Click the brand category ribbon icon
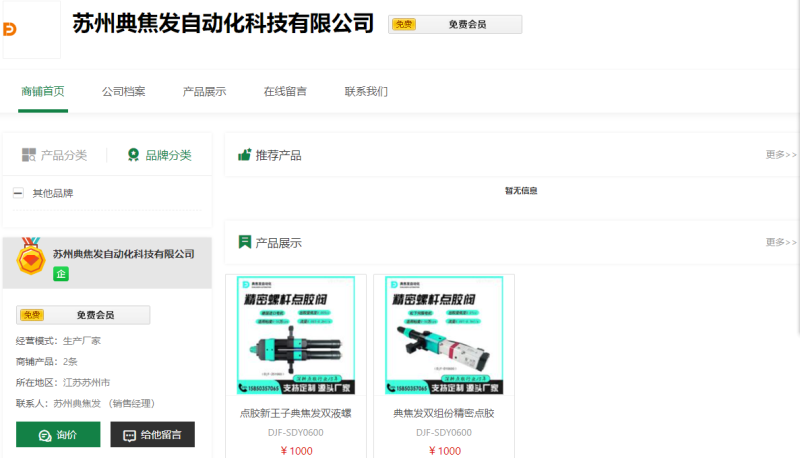The width and height of the screenshot is (800, 458). [x=133, y=155]
